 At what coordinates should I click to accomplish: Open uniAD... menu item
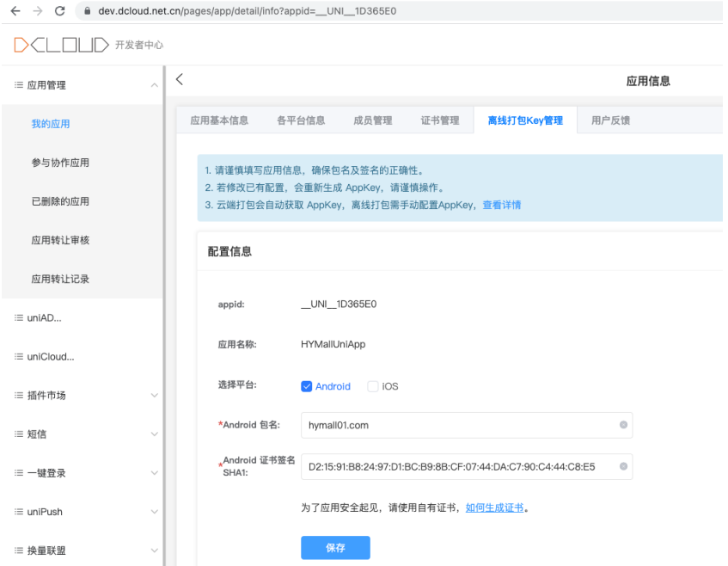coord(44,318)
